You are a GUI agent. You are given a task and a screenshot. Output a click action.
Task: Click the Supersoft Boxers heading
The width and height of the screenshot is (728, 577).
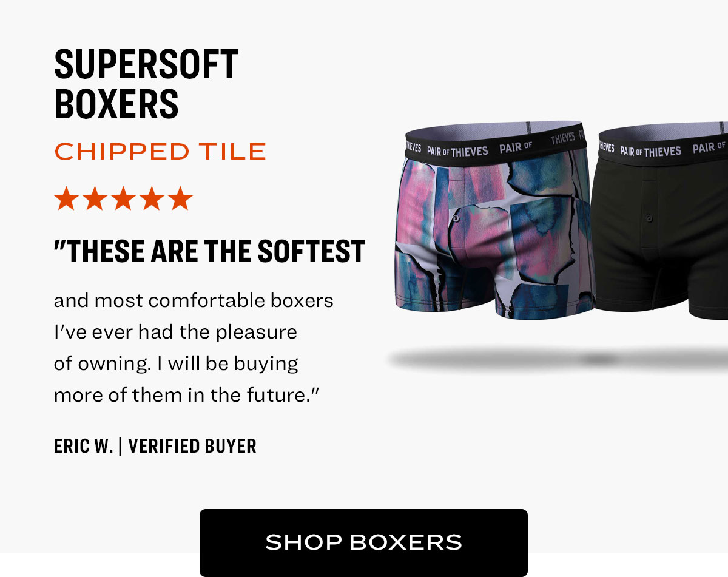pyautogui.click(x=146, y=83)
